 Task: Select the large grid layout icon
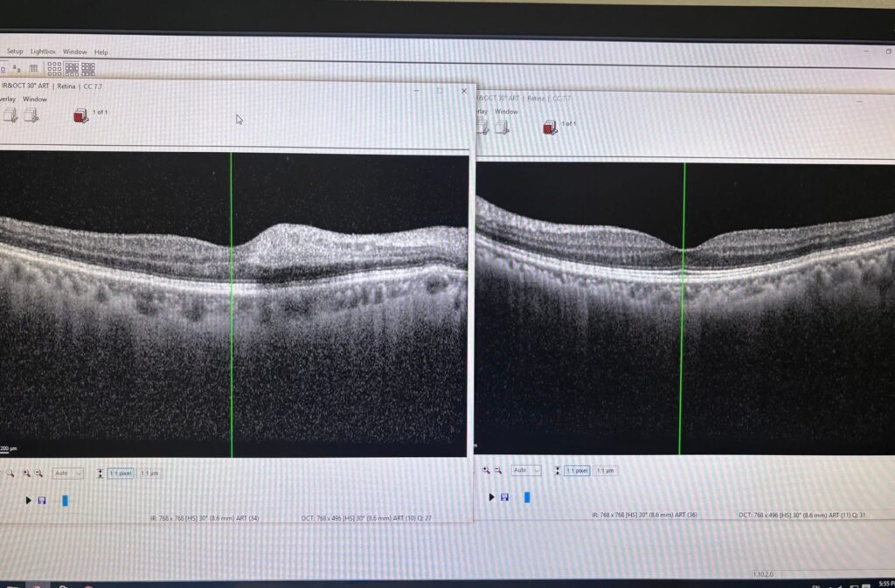(x=87, y=68)
